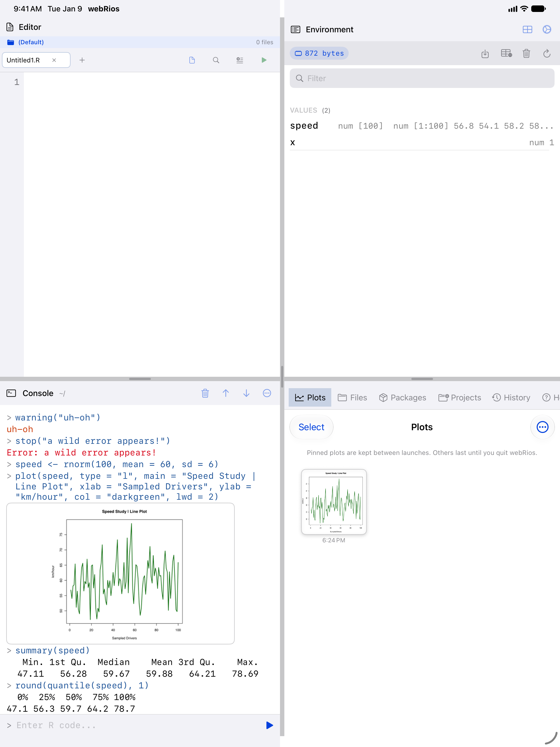Viewport: 560px width, 747px height.
Task: Click the Enter R code input field
Action: click(135, 725)
